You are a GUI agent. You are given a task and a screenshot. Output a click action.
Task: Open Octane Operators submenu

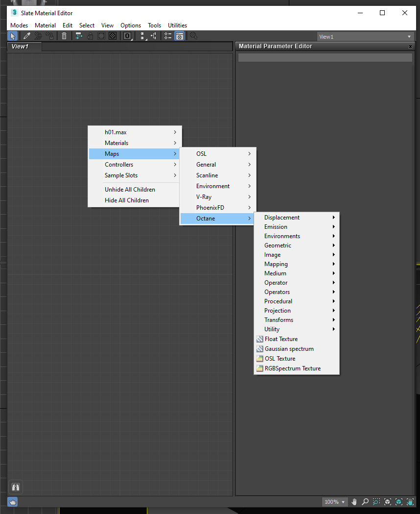pos(297,292)
